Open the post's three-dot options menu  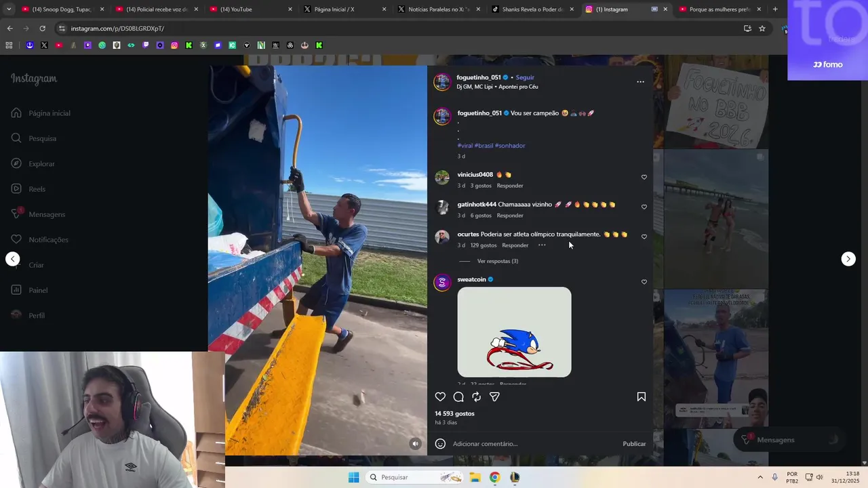(x=640, y=82)
